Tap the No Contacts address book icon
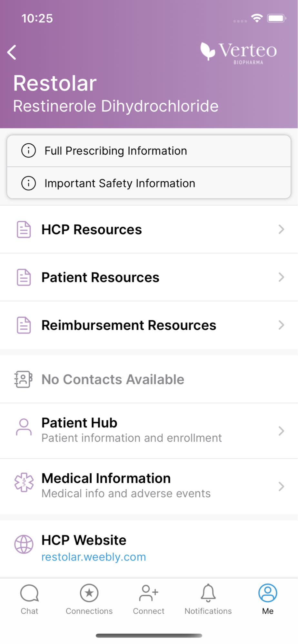Viewport: 298px width, 644px height. [23, 379]
